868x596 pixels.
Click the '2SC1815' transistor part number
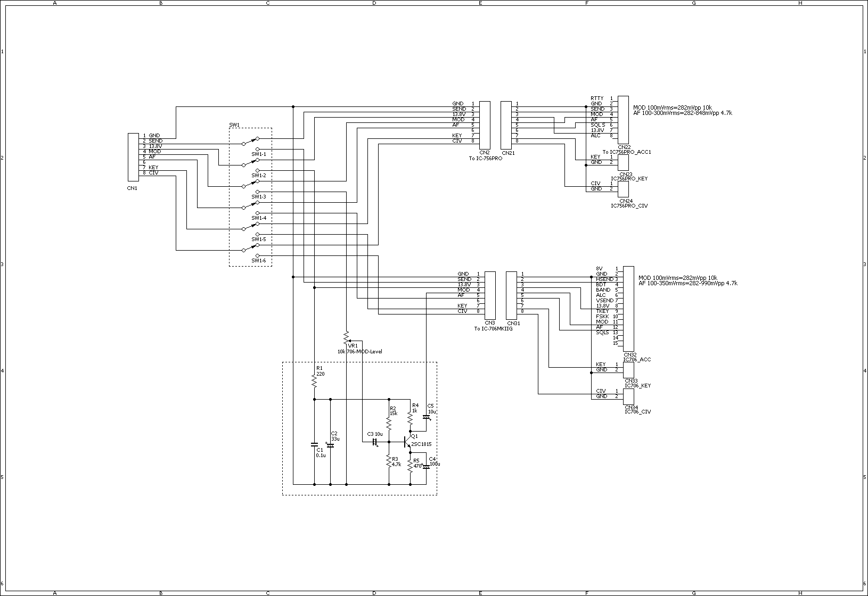421,444
